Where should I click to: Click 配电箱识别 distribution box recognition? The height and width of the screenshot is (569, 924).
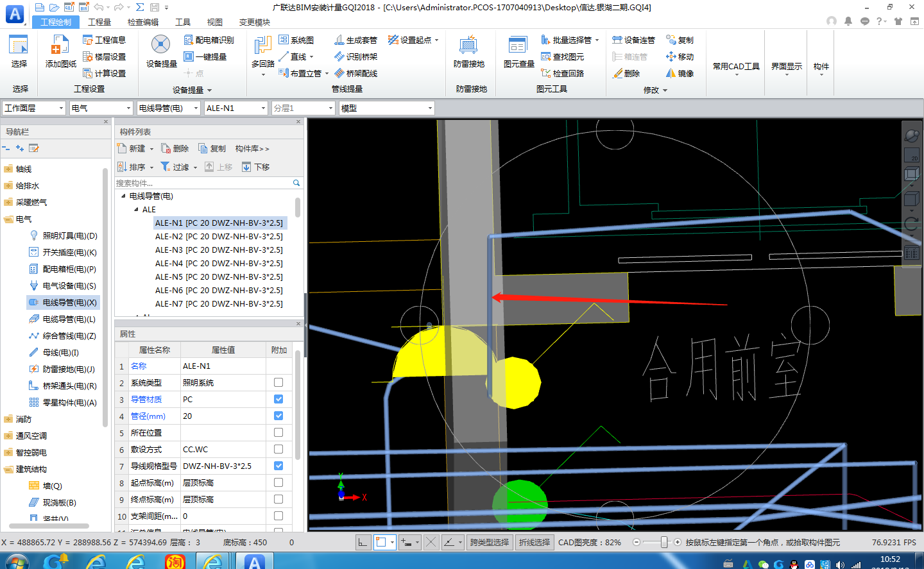point(209,40)
